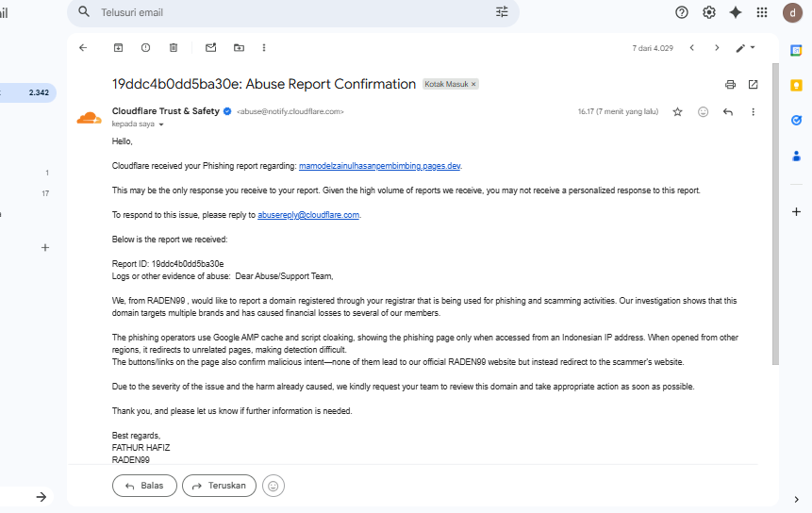
Task: Click the Teruskan forward button
Action: (x=219, y=486)
